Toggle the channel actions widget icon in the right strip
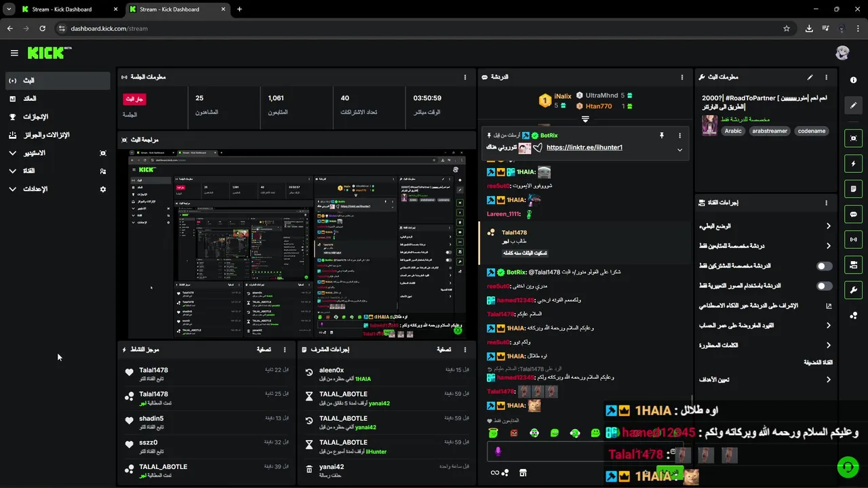Image resolution: width=868 pixels, height=488 pixels. [x=853, y=264]
